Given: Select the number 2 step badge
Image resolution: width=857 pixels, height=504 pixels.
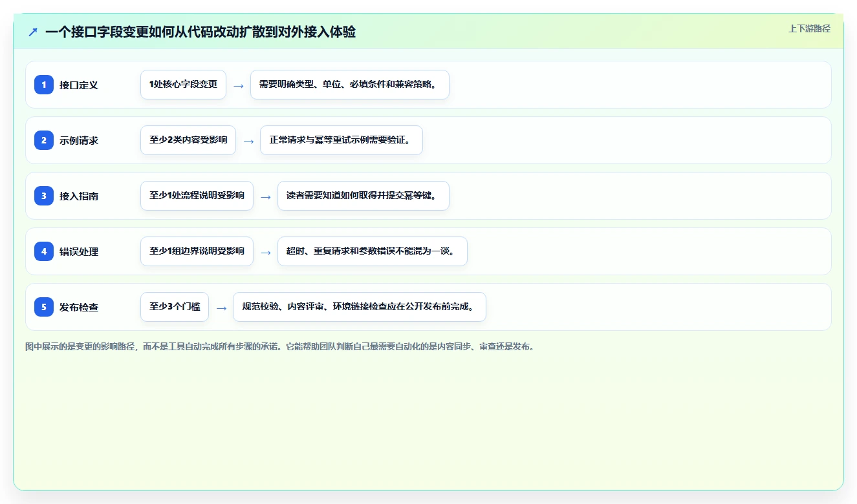Looking at the screenshot, I should click(x=44, y=140).
